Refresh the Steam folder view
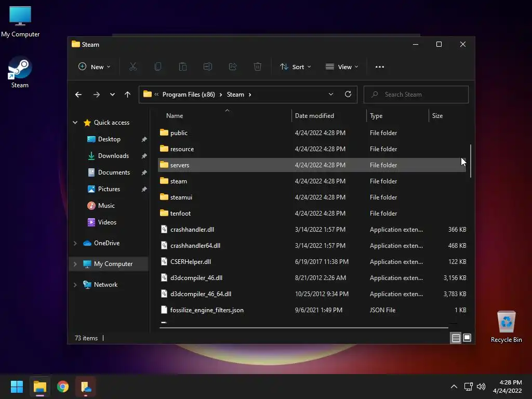532x399 pixels. click(x=348, y=95)
